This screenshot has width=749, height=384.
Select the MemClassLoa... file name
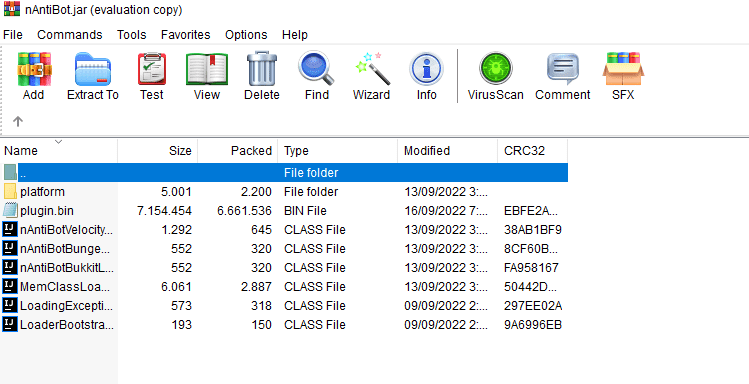coord(65,287)
